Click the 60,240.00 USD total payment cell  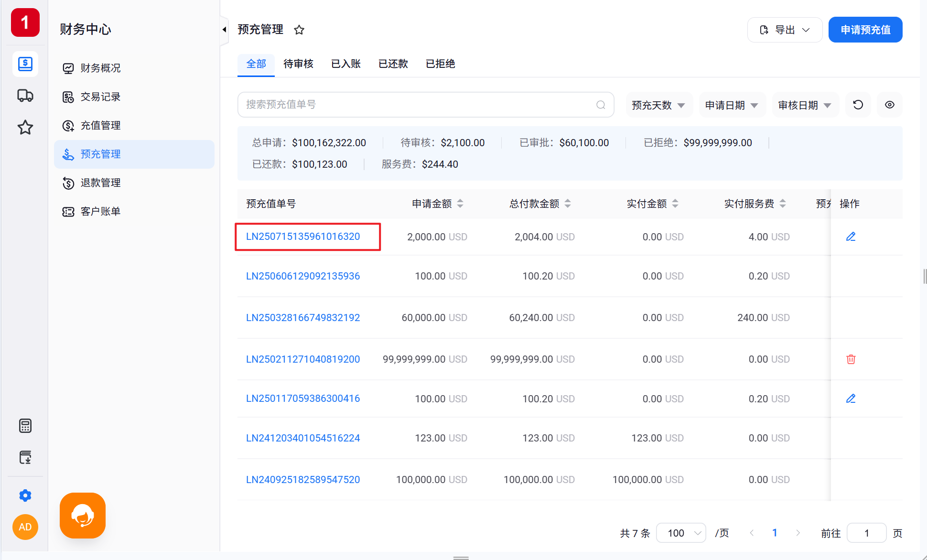click(x=542, y=318)
